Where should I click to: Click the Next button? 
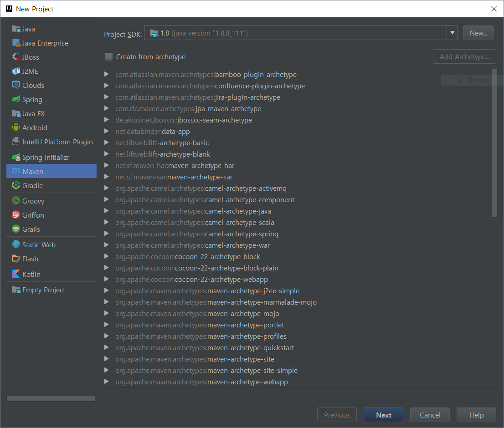point(383,415)
